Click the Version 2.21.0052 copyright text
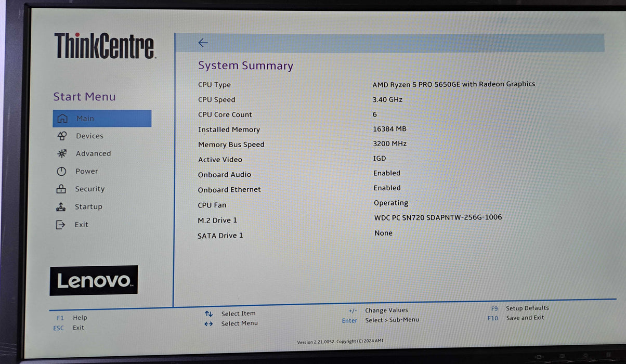 click(340, 342)
